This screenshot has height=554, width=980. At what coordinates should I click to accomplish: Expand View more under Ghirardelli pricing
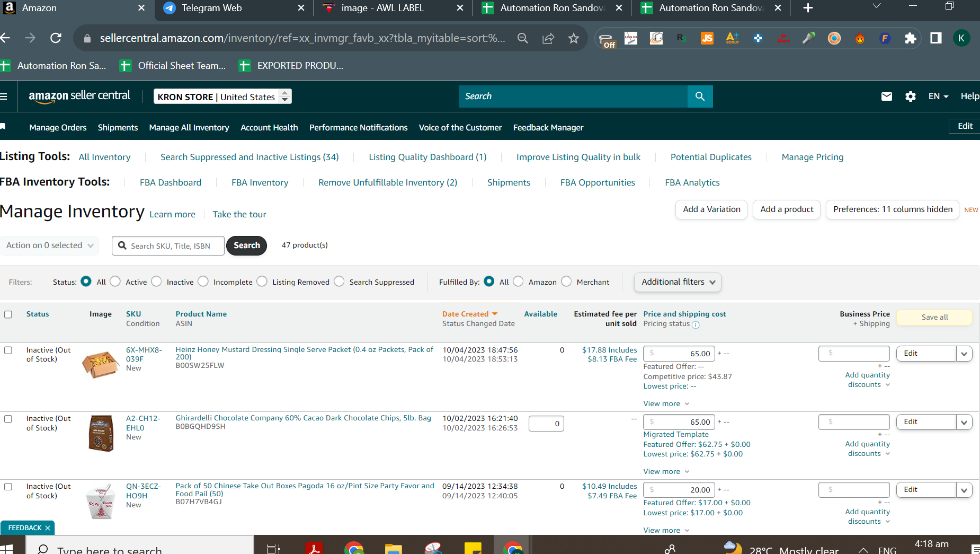666,472
